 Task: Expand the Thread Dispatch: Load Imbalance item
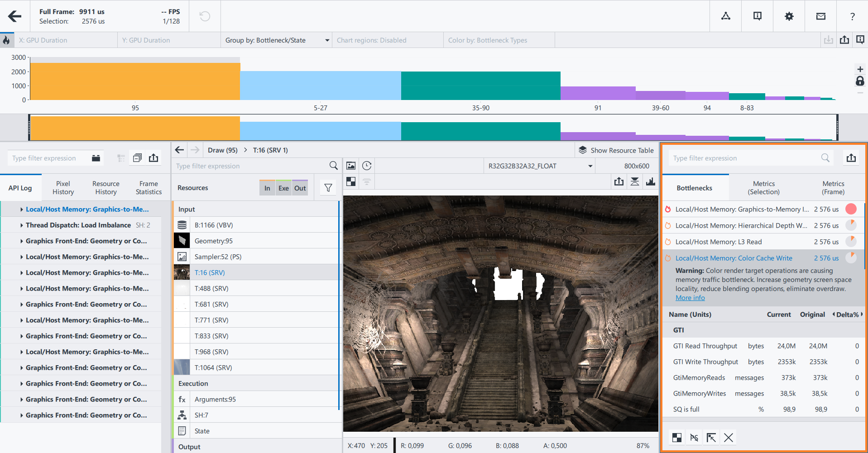point(22,225)
